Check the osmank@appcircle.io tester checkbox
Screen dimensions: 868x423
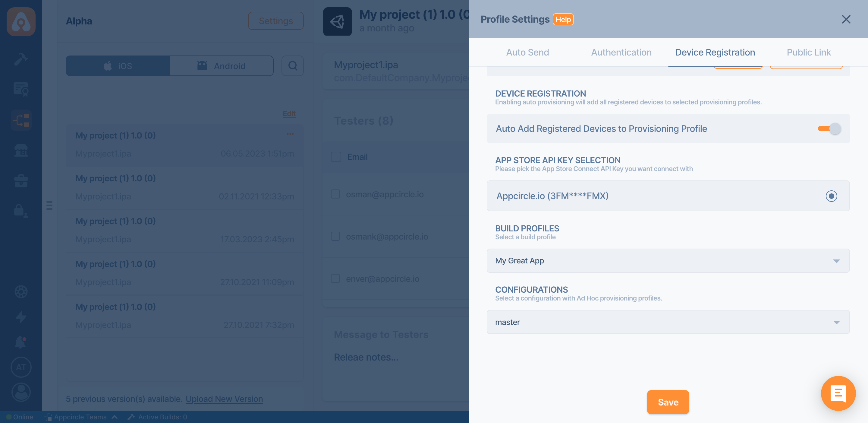[335, 237]
